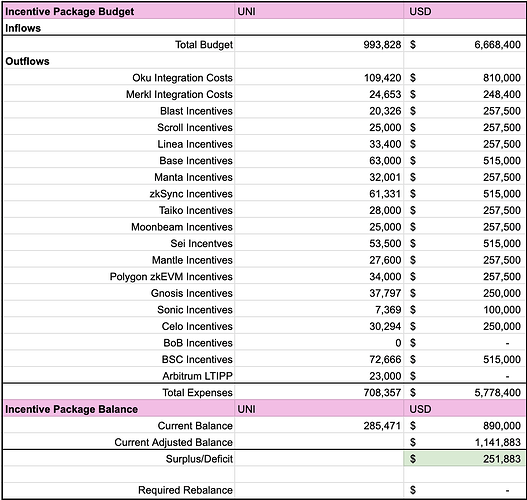
Task: Select the Blast UNI value 20,326
Action: click(385, 111)
